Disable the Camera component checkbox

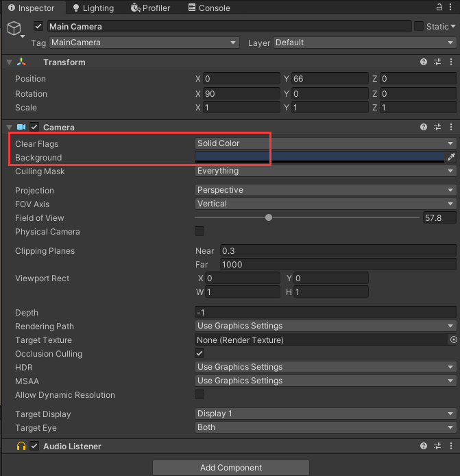pyautogui.click(x=34, y=127)
